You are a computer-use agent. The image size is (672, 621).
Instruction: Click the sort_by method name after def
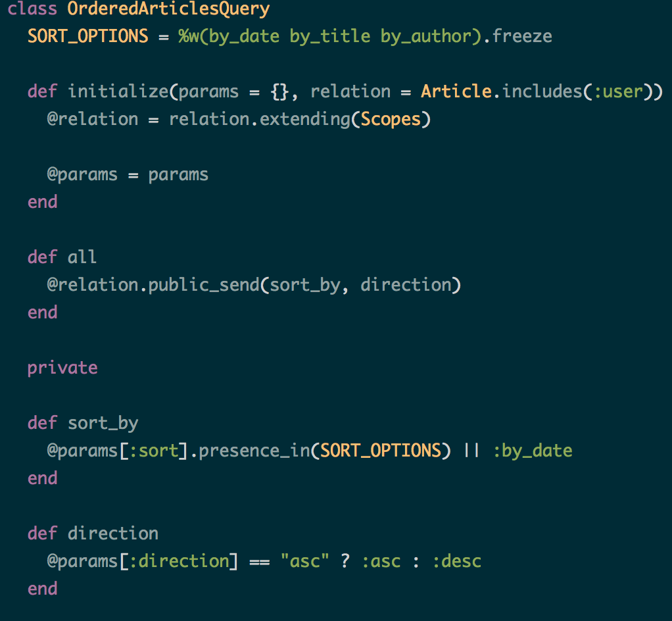pos(103,422)
